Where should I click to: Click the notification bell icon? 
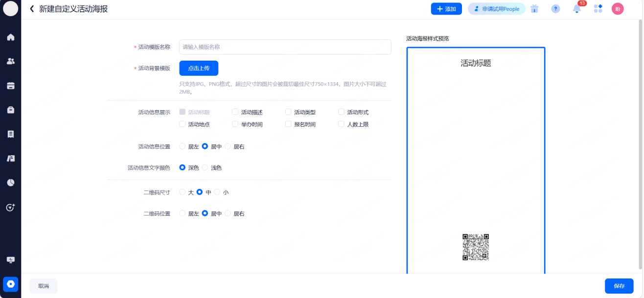click(577, 9)
